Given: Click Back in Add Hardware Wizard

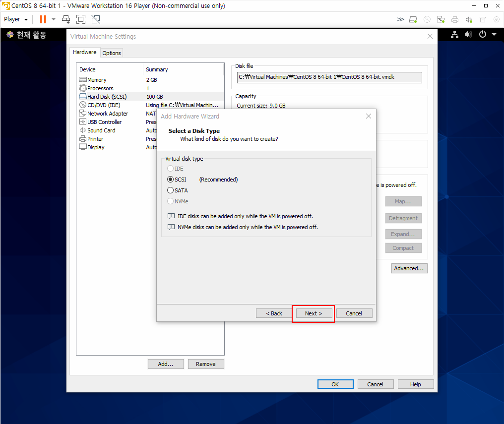Looking at the screenshot, I should click(274, 313).
